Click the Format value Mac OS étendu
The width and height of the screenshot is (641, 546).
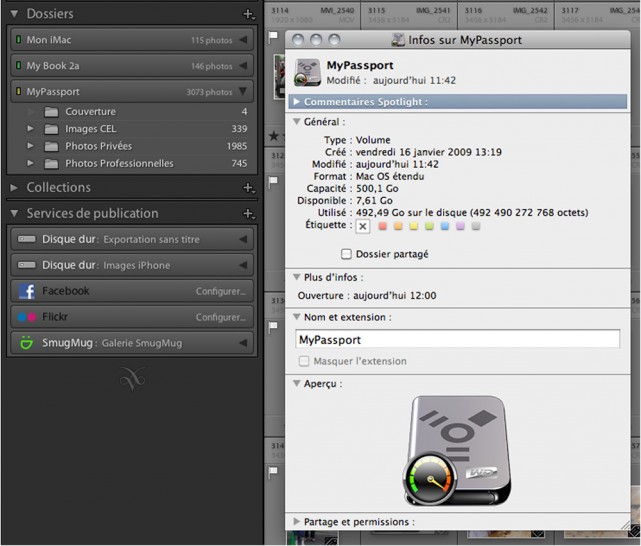[390, 176]
